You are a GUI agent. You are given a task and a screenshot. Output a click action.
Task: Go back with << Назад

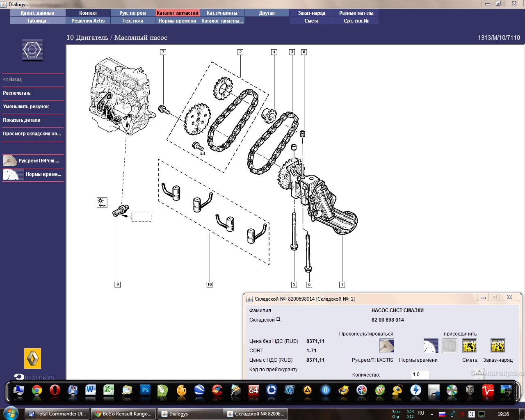(x=12, y=80)
